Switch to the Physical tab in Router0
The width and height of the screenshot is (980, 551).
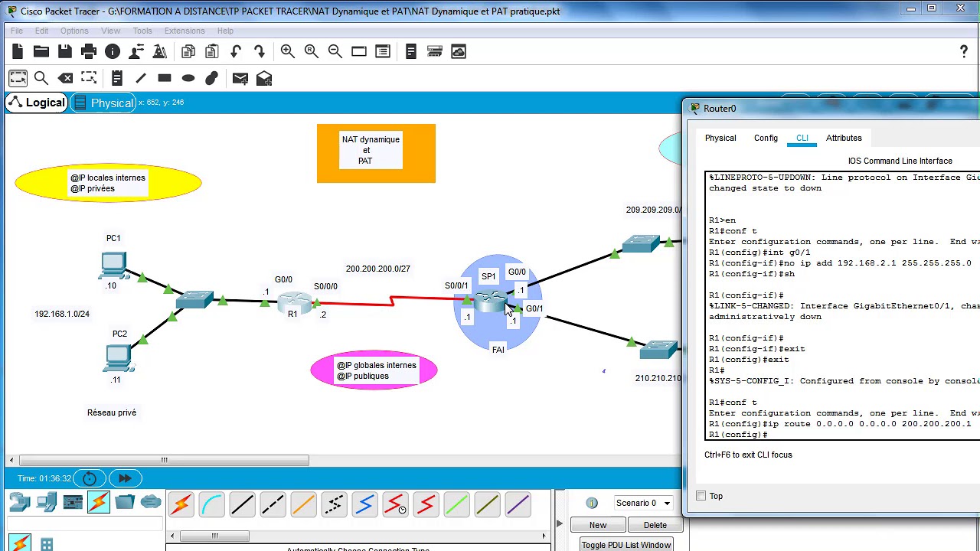[720, 138]
